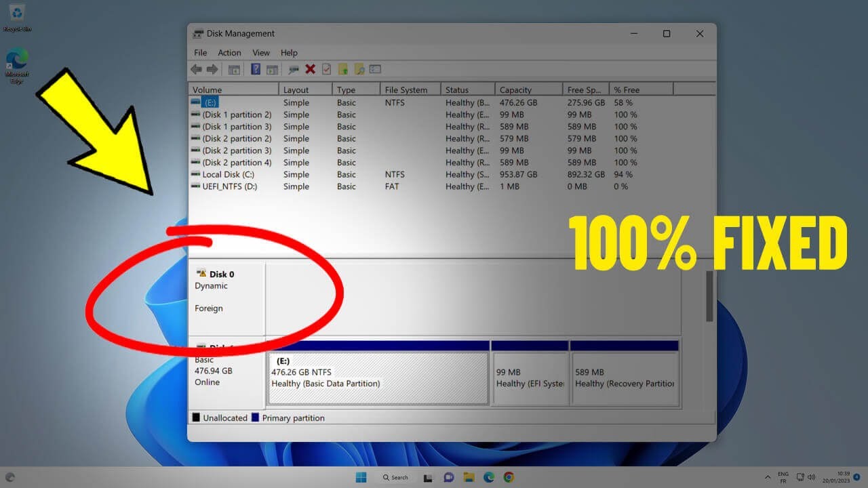Click the 94 % free cell
The height and width of the screenshot is (488, 868).
tap(623, 174)
